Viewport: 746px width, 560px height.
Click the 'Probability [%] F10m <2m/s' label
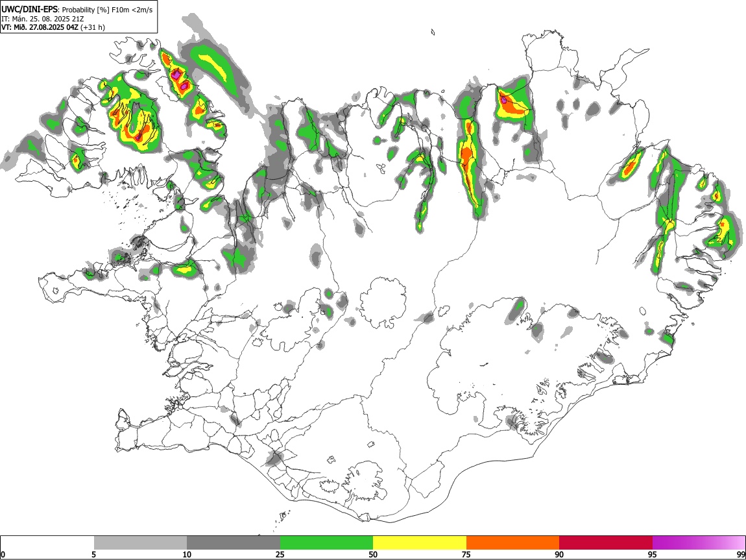(108, 10)
